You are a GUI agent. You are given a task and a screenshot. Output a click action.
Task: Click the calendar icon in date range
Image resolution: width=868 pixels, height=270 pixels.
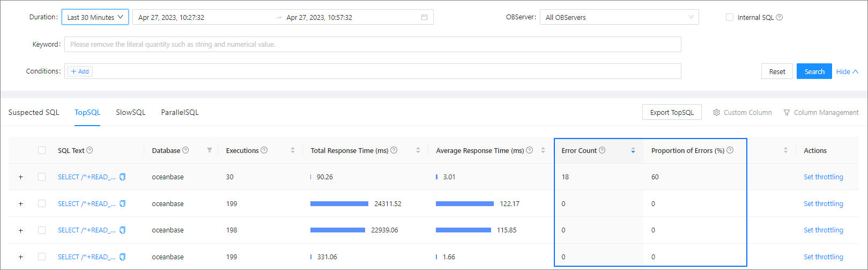424,17
